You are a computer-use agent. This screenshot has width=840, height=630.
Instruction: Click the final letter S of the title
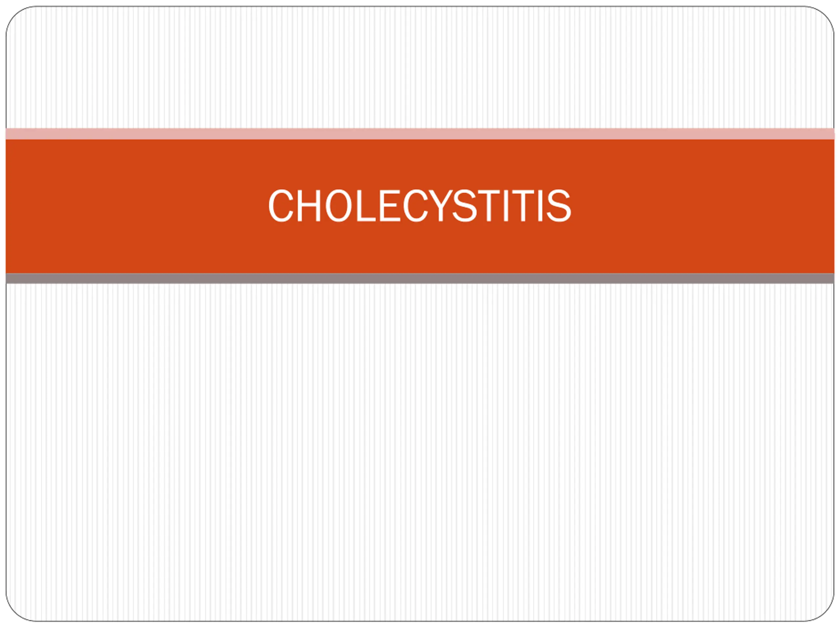558,205
